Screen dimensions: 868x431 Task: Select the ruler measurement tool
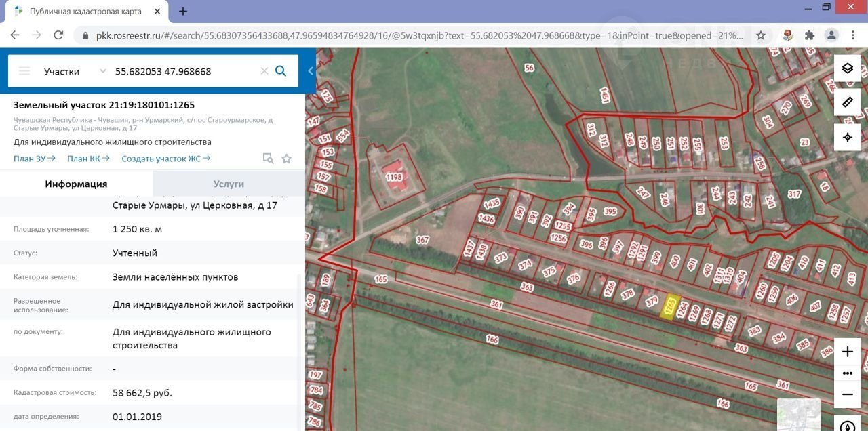[847, 102]
